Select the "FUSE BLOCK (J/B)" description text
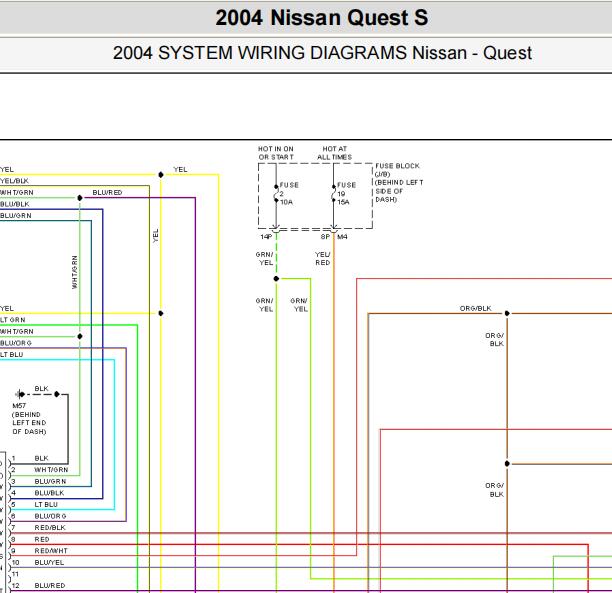 point(399,182)
